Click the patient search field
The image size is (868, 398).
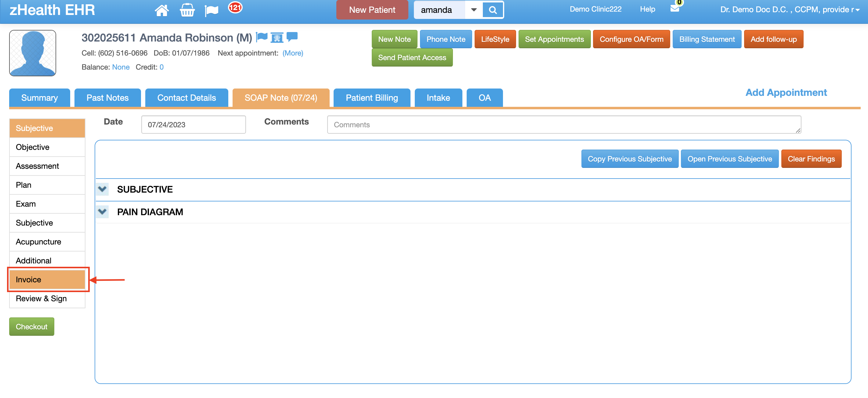coord(439,10)
